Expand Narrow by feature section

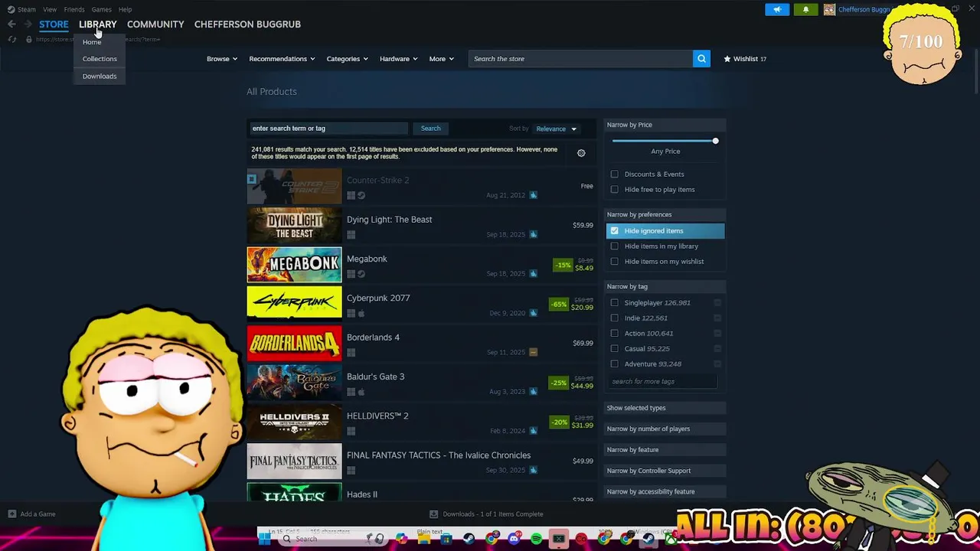665,450
